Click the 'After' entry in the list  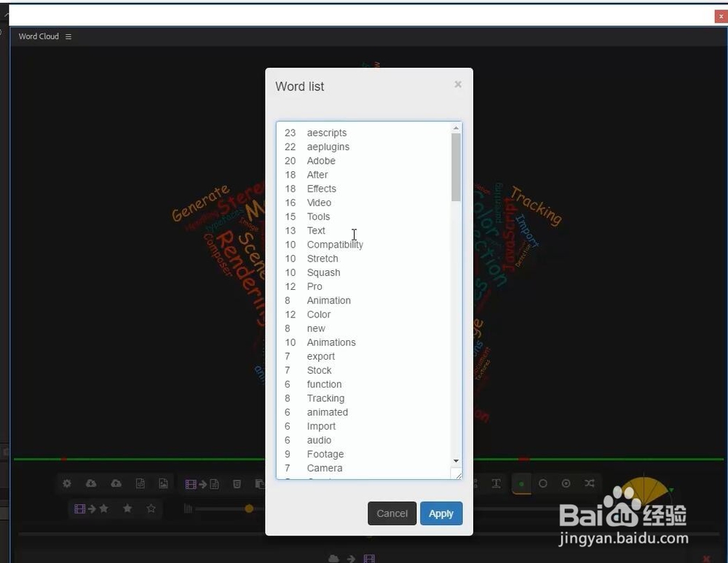tap(317, 175)
